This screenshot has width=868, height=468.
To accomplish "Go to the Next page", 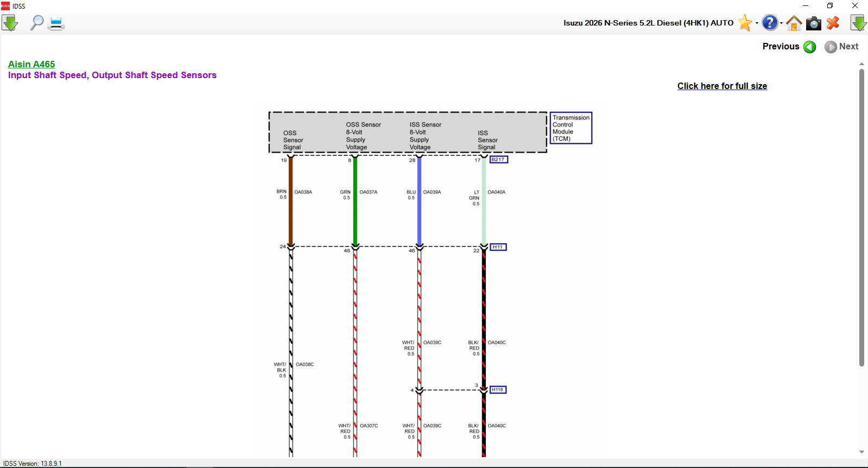I will tap(842, 47).
